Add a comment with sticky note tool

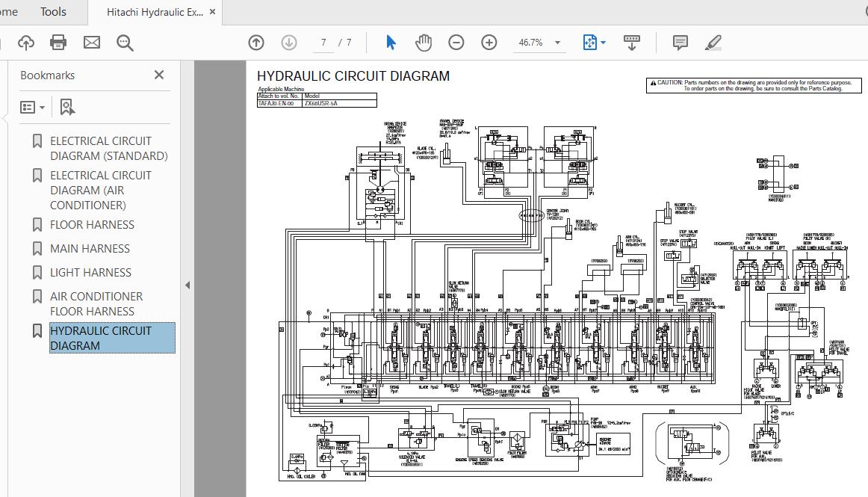(x=680, y=43)
